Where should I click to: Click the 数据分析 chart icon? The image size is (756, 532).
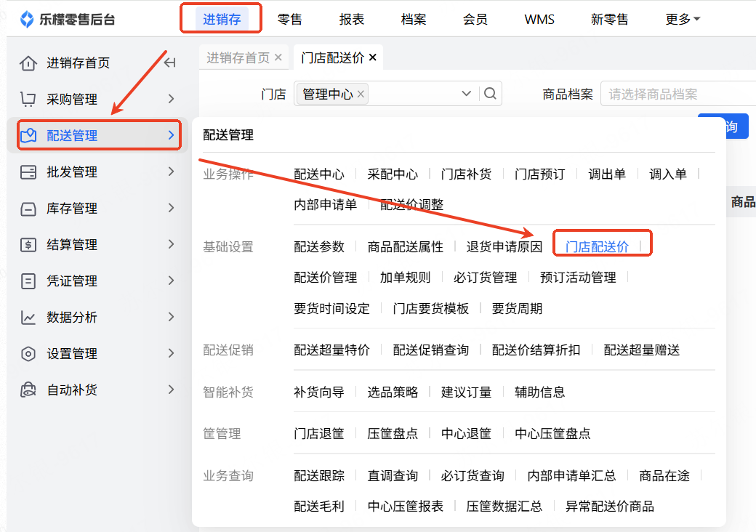pyautogui.click(x=28, y=318)
